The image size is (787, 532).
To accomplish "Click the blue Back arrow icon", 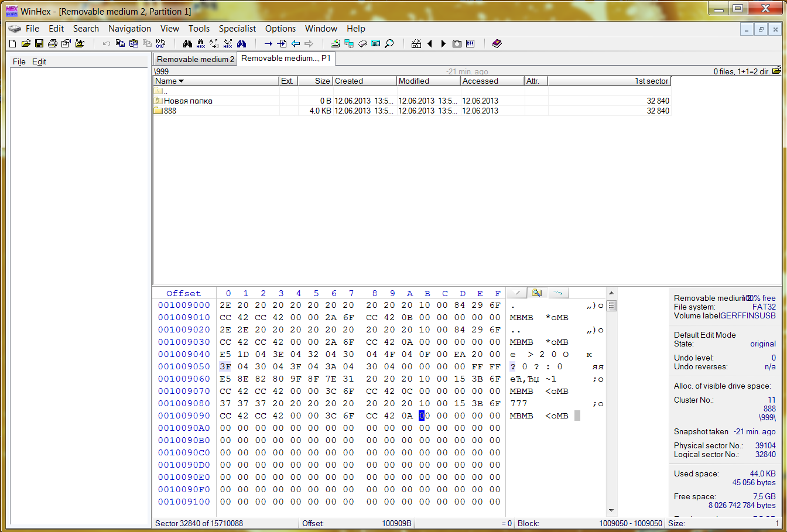I will coord(296,43).
